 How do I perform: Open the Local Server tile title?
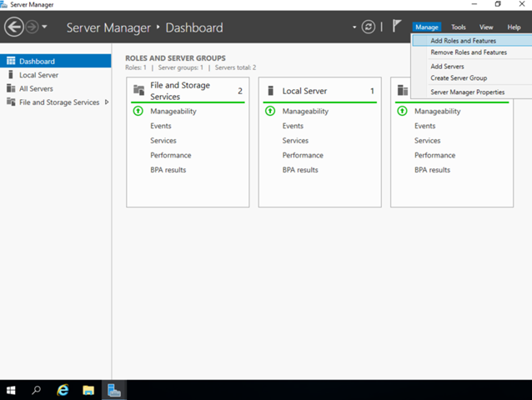pos(304,91)
